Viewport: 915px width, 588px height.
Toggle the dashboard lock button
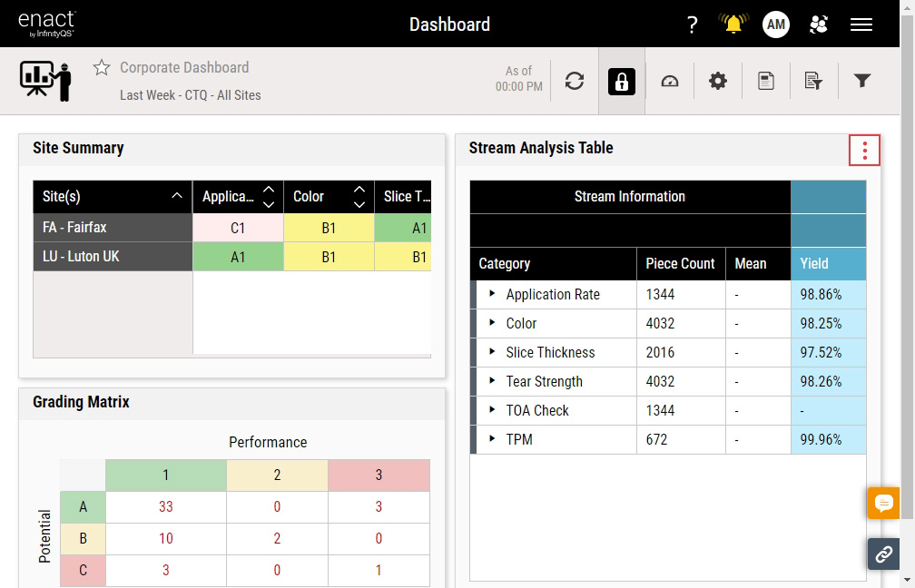coord(622,82)
